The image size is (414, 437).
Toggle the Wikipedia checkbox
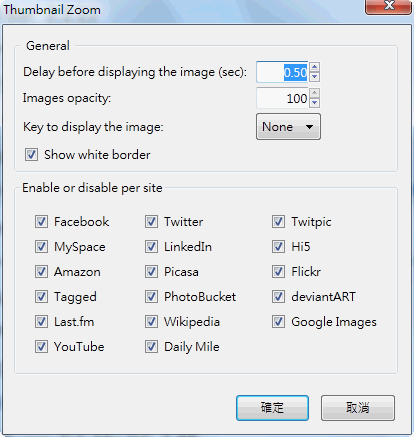(x=151, y=322)
